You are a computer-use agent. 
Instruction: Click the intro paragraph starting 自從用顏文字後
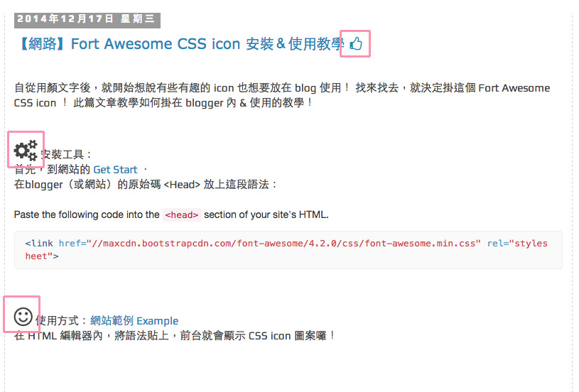tap(282, 95)
